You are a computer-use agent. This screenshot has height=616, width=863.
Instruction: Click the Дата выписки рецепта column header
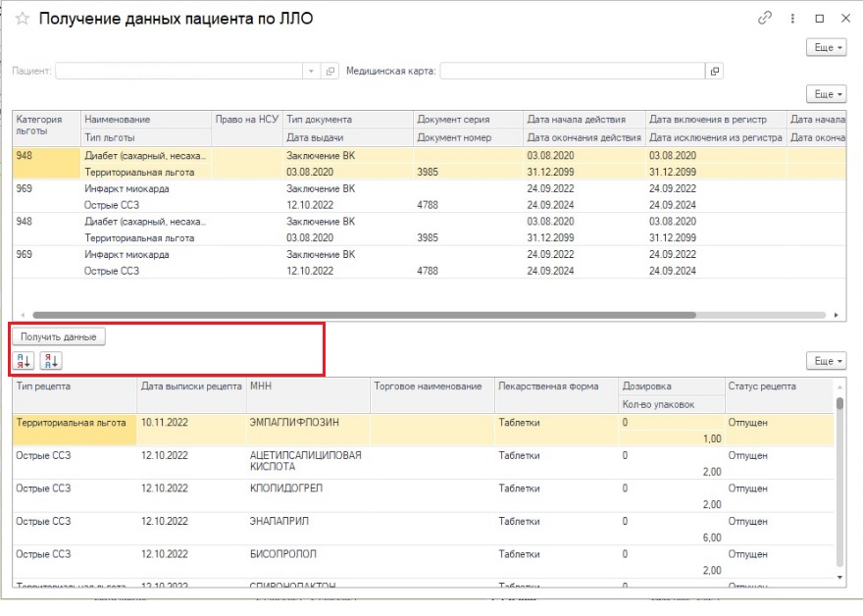(190, 386)
